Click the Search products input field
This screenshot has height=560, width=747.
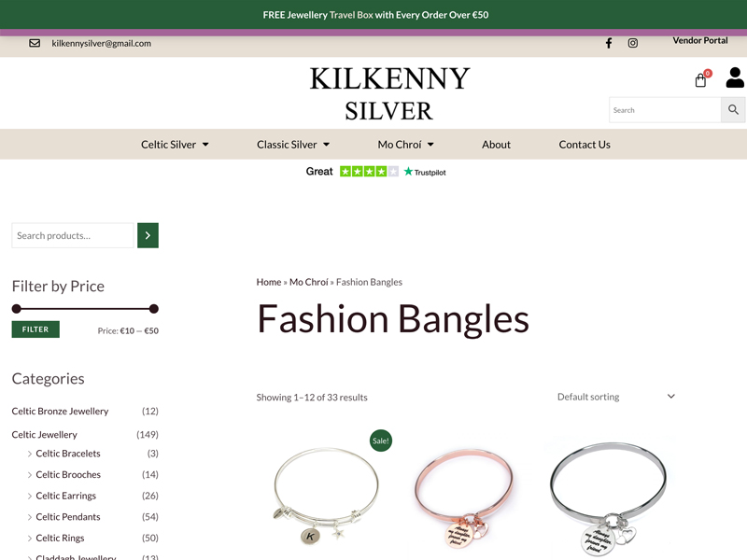coord(73,235)
